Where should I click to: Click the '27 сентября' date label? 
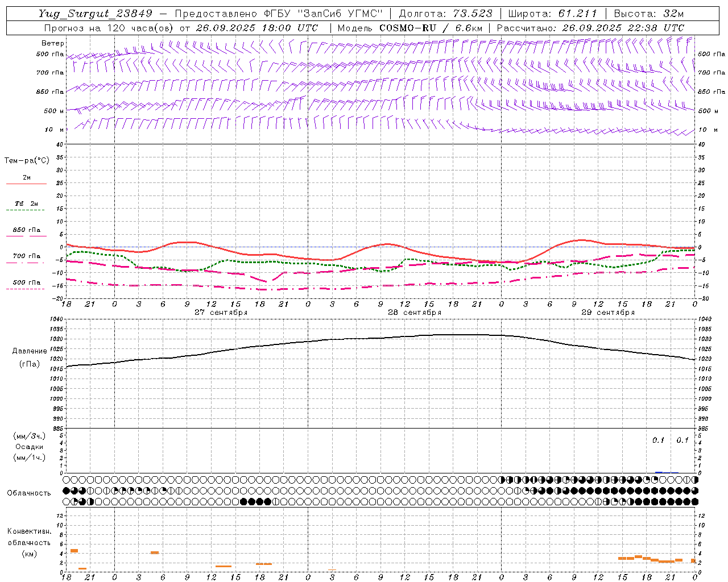(x=221, y=313)
